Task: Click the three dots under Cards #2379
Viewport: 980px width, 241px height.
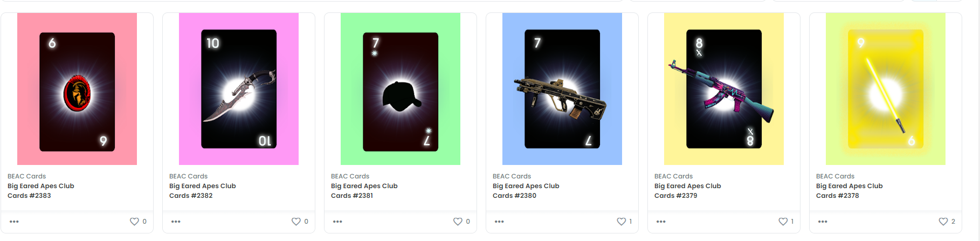Action: (x=661, y=222)
